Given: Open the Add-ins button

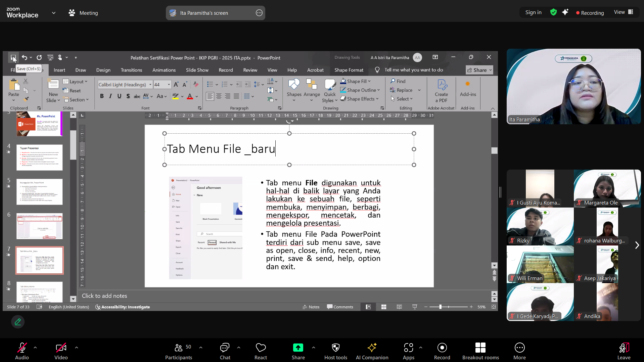Looking at the screenshot, I should pos(468,89).
